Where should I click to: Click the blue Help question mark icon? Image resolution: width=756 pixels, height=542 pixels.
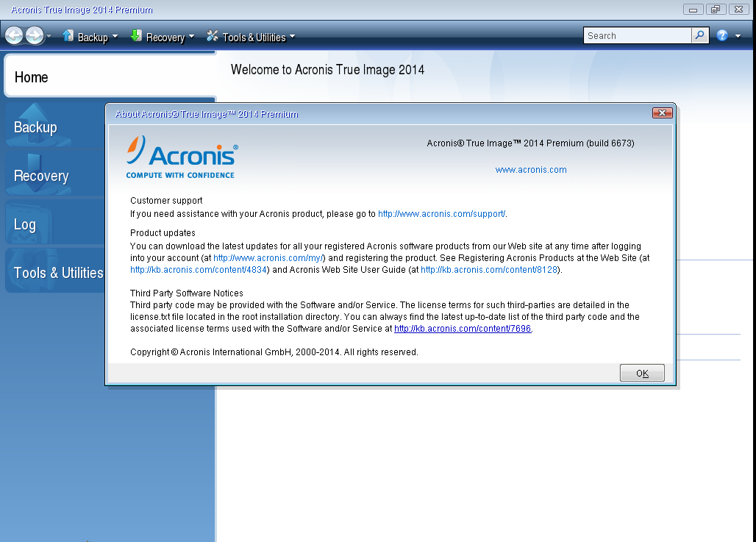click(x=721, y=35)
